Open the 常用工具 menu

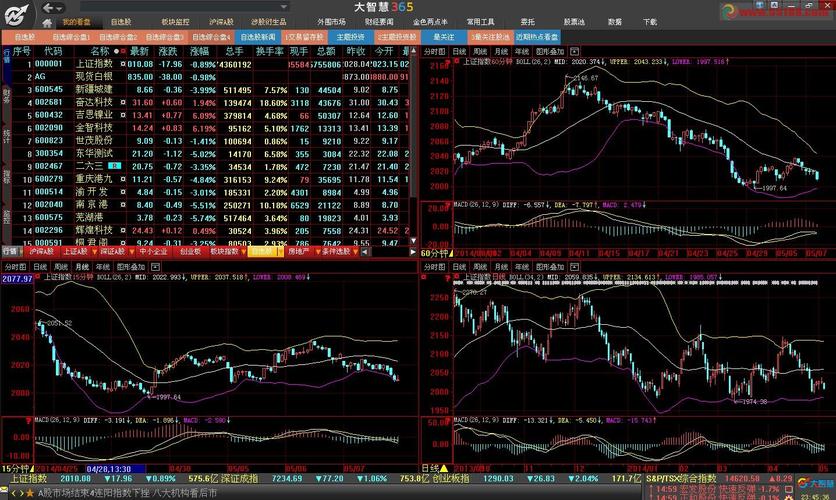pyautogui.click(x=480, y=22)
